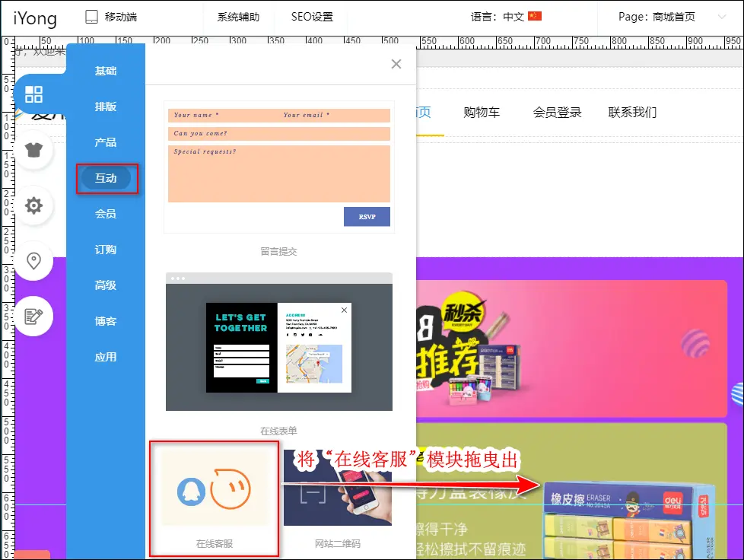Open the SEO设置 menu
This screenshot has height=560, width=744.
point(312,17)
